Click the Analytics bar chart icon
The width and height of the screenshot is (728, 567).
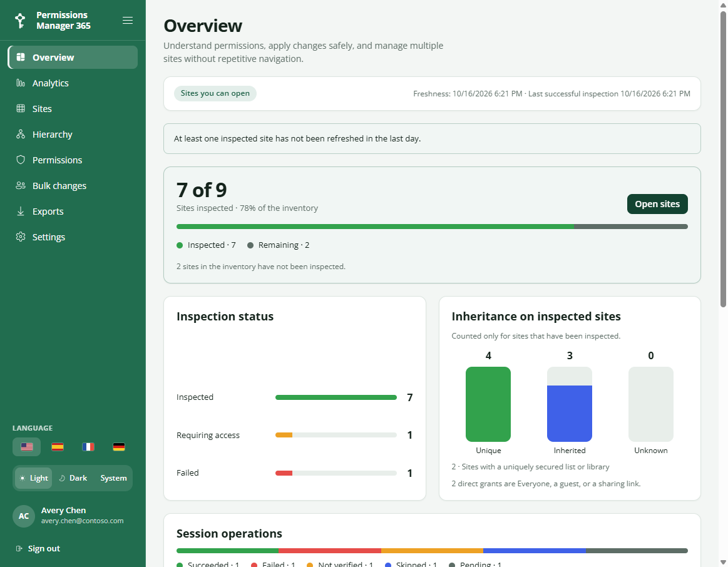[21, 83]
